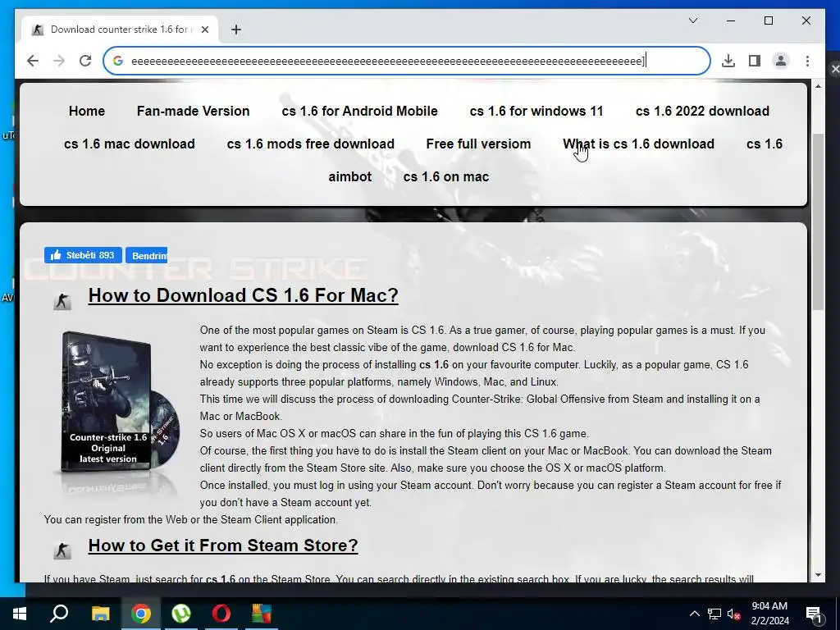Toggle Chrome side panel icon
This screenshot has height=630, width=840.
coord(755,61)
